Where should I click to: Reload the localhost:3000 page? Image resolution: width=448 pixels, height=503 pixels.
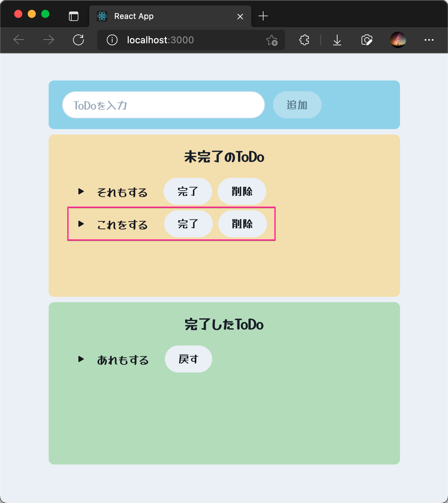[78, 40]
